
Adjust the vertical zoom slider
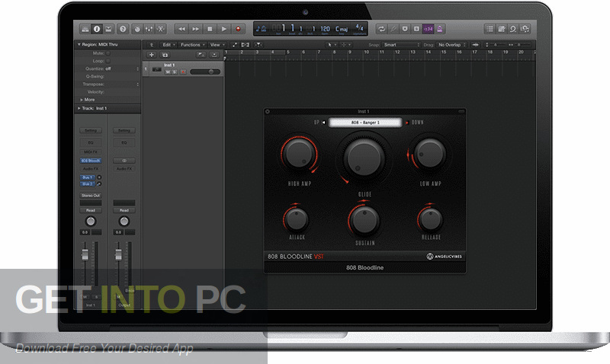(x=494, y=45)
